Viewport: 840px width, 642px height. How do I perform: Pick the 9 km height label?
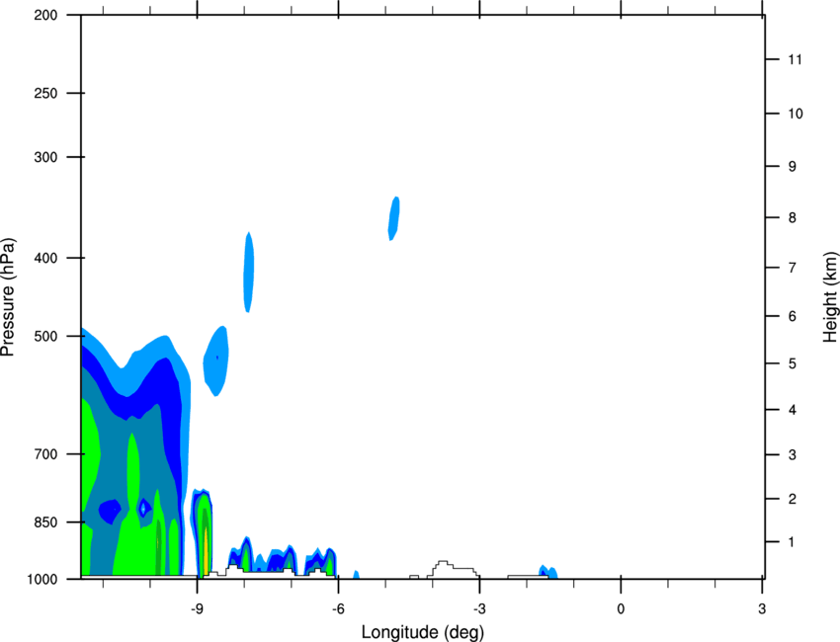coord(792,167)
